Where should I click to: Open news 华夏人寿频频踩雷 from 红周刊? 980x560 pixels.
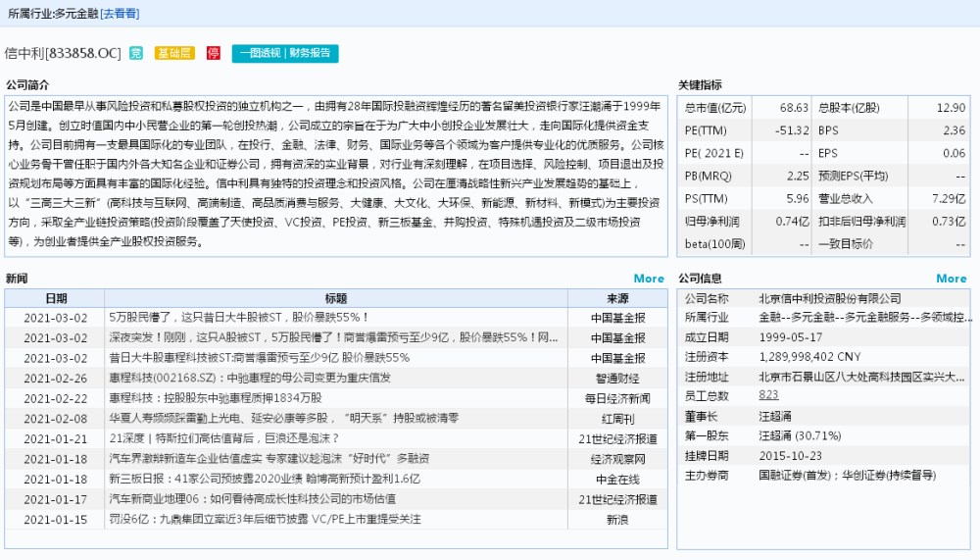[x=283, y=419]
